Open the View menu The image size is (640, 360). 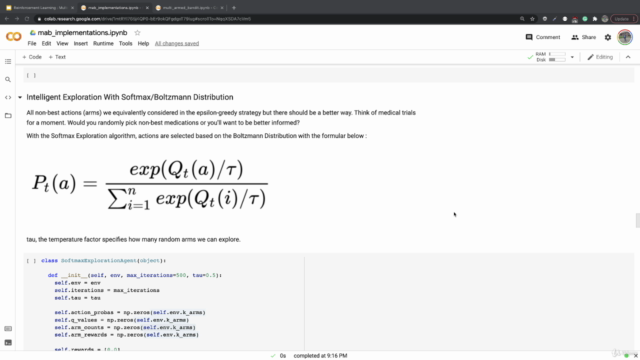click(x=62, y=43)
